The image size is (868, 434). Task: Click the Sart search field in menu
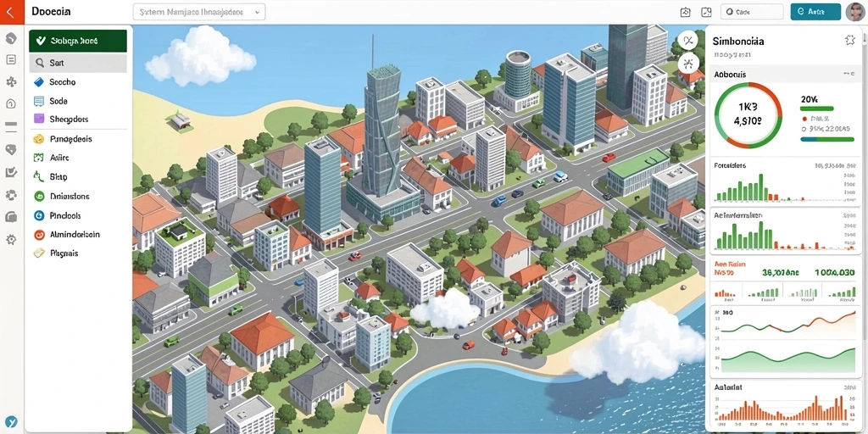click(x=78, y=63)
